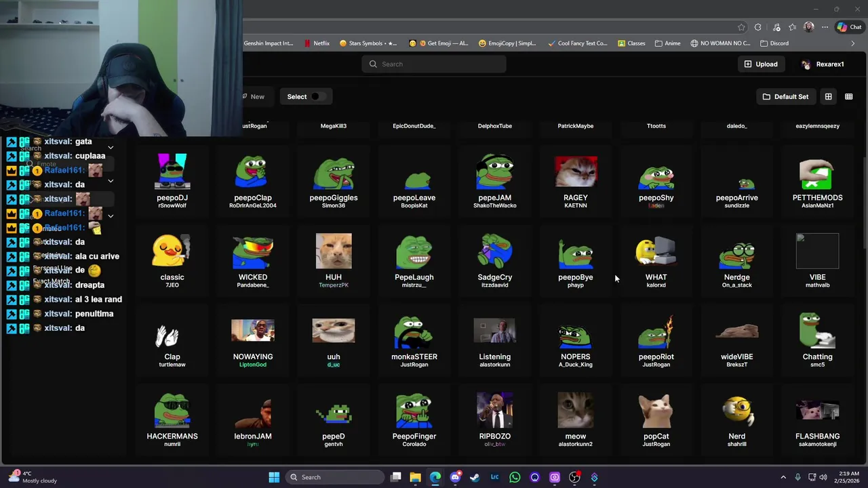Viewport: 868px width, 488px height.
Task: Select the monkaSTEER emote image
Action: coord(414,332)
